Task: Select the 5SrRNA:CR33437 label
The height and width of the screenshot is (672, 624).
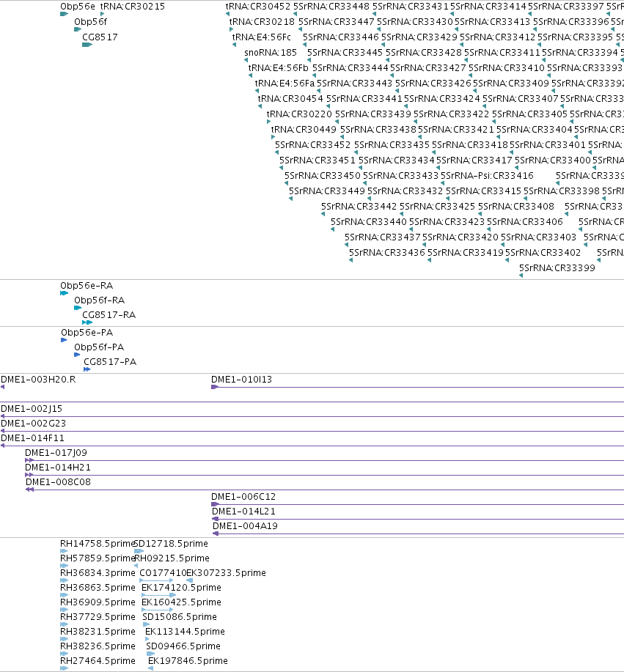Action: [383, 237]
